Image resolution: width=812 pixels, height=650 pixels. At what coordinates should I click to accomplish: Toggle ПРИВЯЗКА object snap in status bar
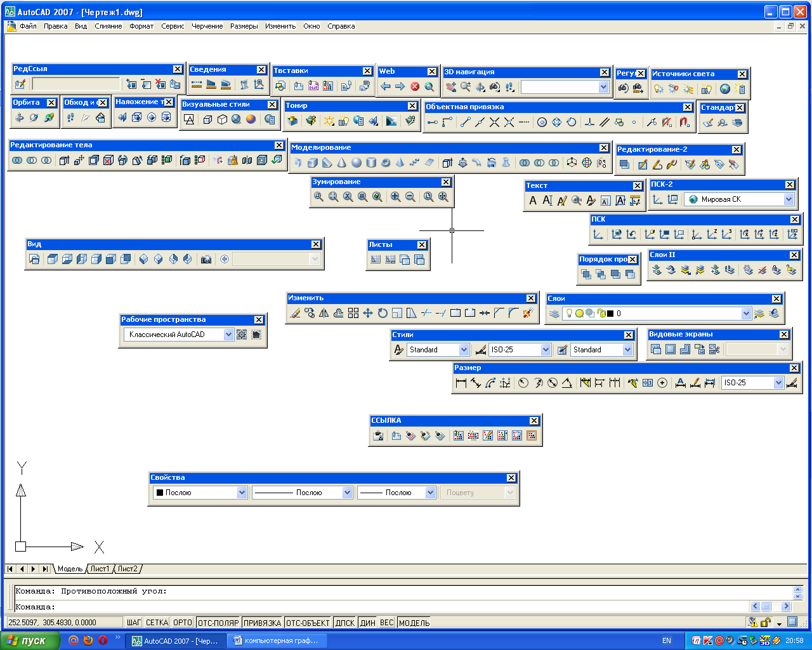click(262, 623)
